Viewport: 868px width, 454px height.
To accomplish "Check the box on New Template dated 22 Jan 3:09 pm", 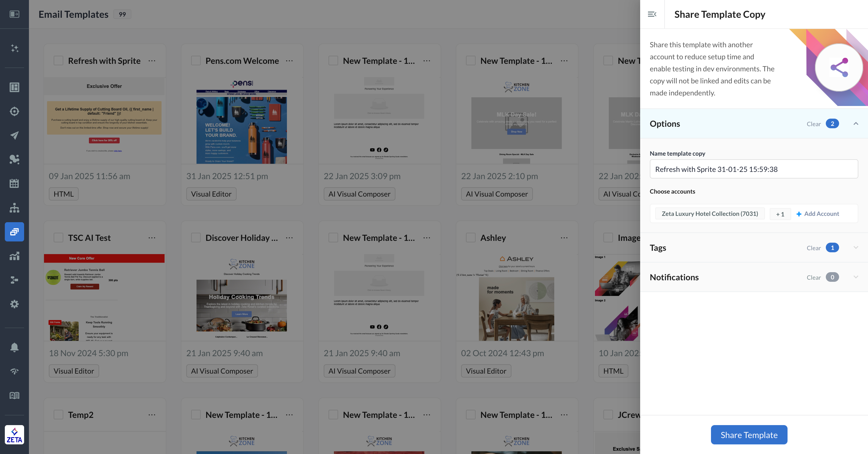I will [x=333, y=61].
